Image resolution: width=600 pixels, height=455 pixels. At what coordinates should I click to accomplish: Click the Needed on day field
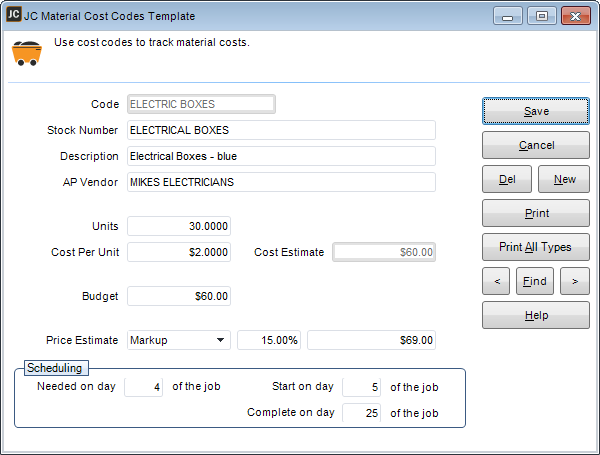tap(143, 386)
